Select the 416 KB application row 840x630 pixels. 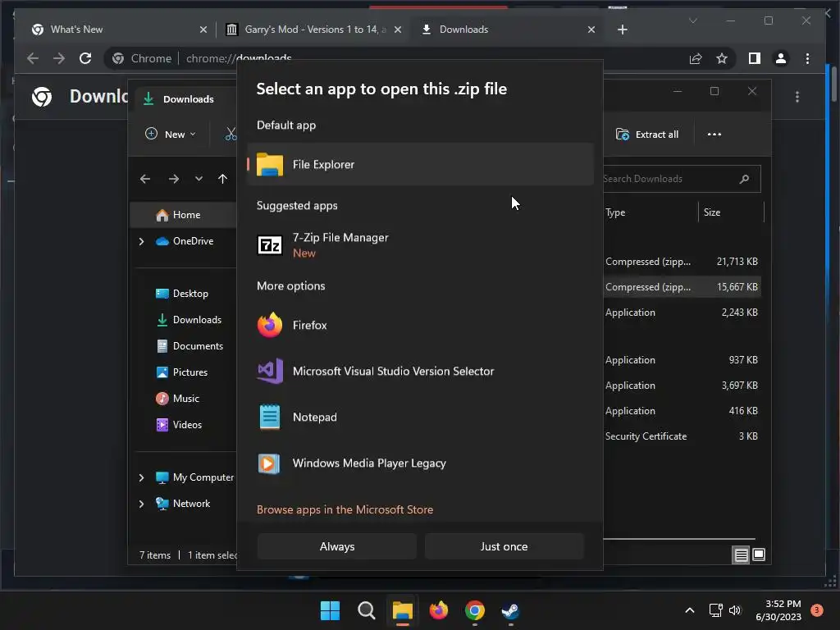(x=682, y=411)
